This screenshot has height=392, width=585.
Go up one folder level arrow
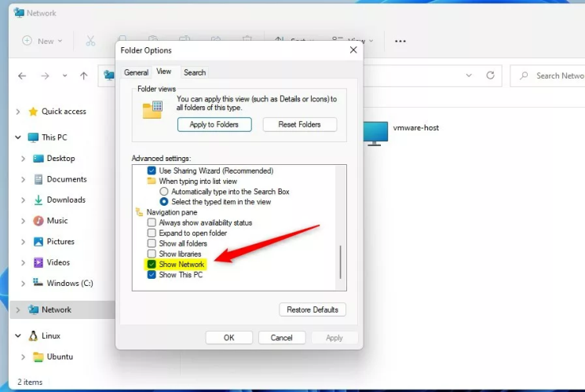pyautogui.click(x=83, y=76)
